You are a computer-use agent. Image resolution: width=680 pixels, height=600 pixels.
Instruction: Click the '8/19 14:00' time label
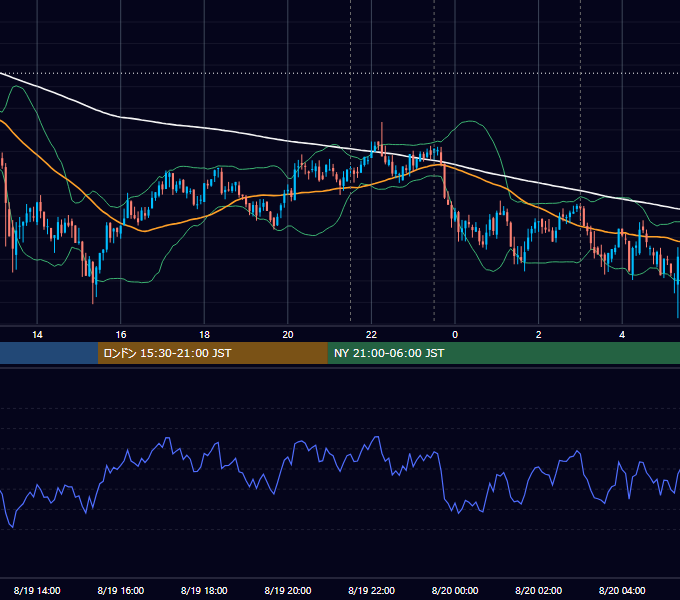(37, 590)
